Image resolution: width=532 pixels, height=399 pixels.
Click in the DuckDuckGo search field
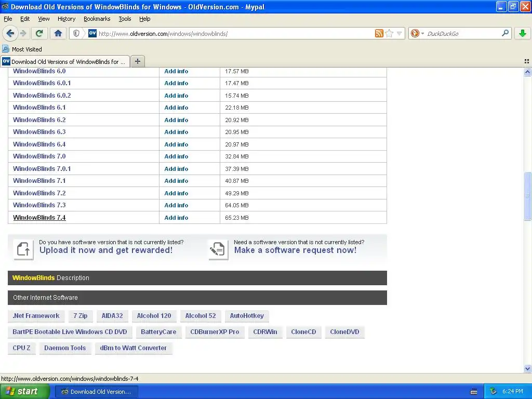pos(463,34)
